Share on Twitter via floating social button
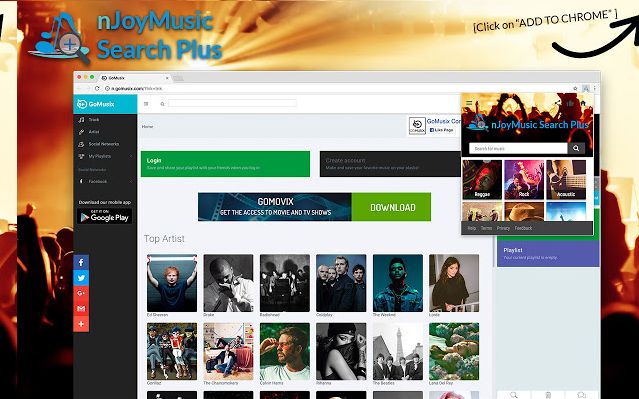Image resolution: width=639 pixels, height=399 pixels. [x=81, y=278]
